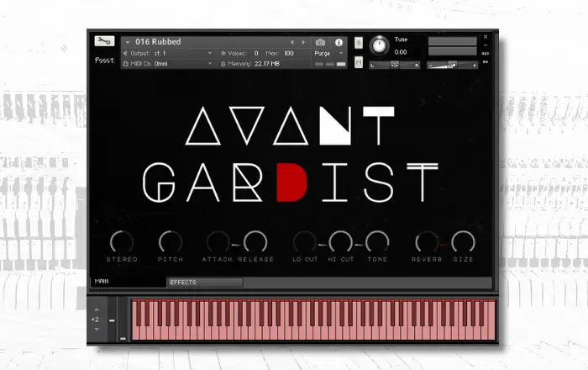588x370 pixels.
Task: Switch to the Effects tab
Action: tap(204, 283)
